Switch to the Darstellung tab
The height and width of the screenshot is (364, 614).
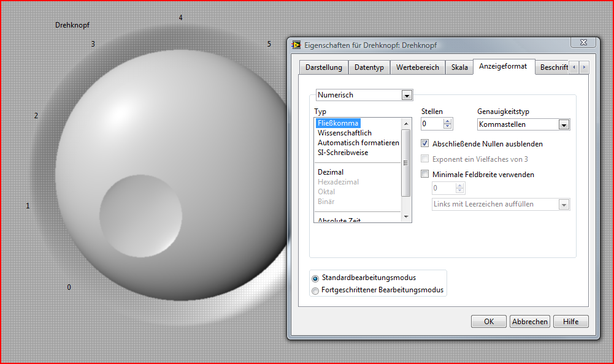point(324,67)
